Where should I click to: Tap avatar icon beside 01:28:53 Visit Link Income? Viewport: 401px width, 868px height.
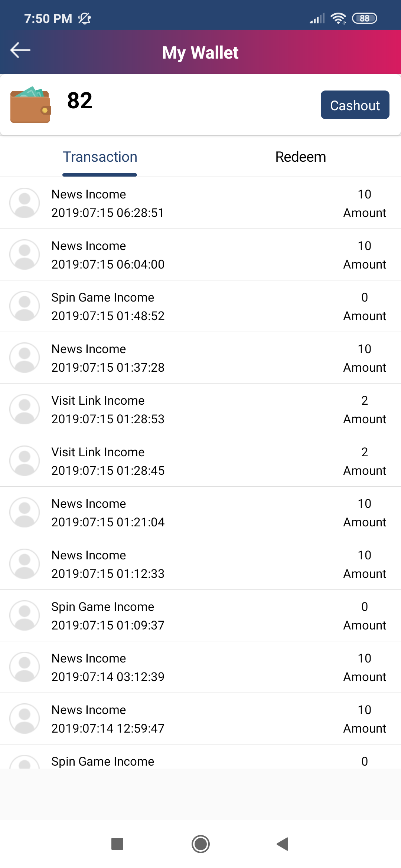point(25,409)
